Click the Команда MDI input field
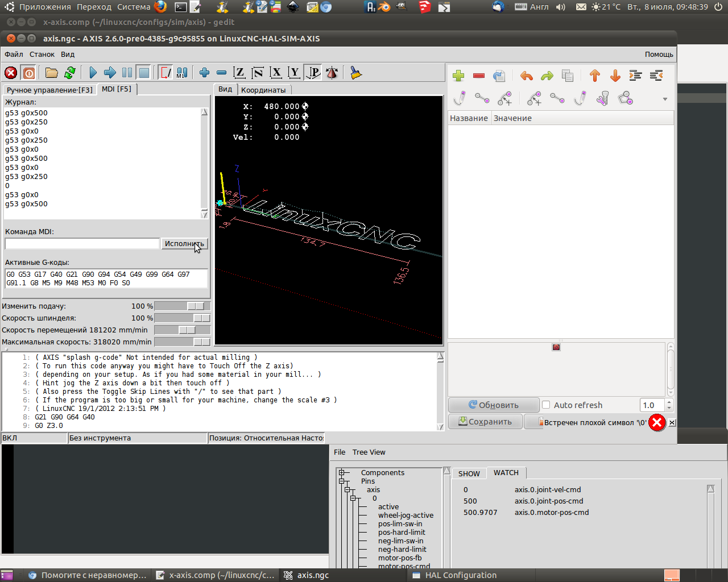728x582 pixels. point(82,243)
